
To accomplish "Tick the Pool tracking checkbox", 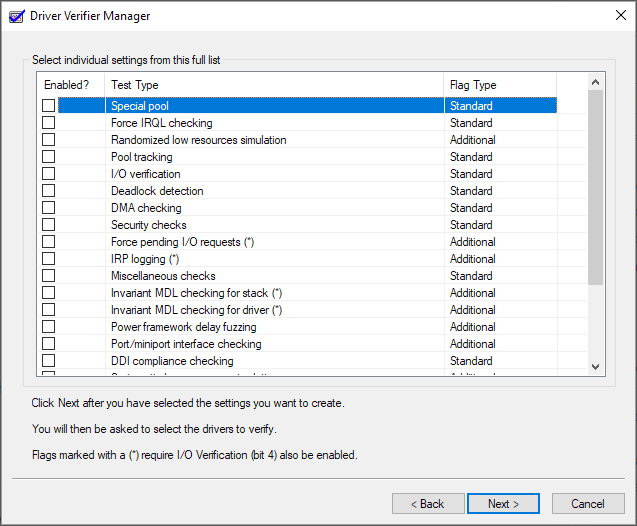I will (48, 157).
